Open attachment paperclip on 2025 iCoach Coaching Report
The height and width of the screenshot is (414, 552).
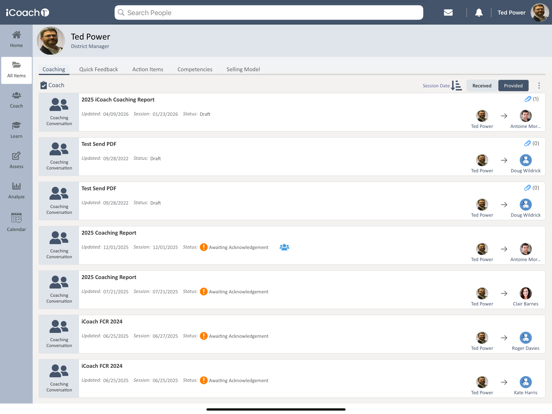(x=527, y=99)
